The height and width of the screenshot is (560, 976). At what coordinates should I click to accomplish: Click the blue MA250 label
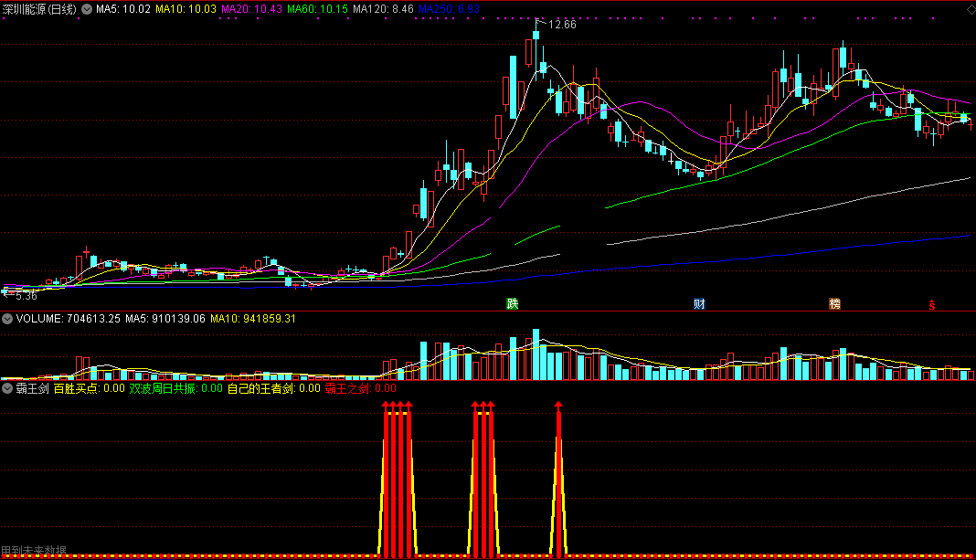[x=450, y=9]
